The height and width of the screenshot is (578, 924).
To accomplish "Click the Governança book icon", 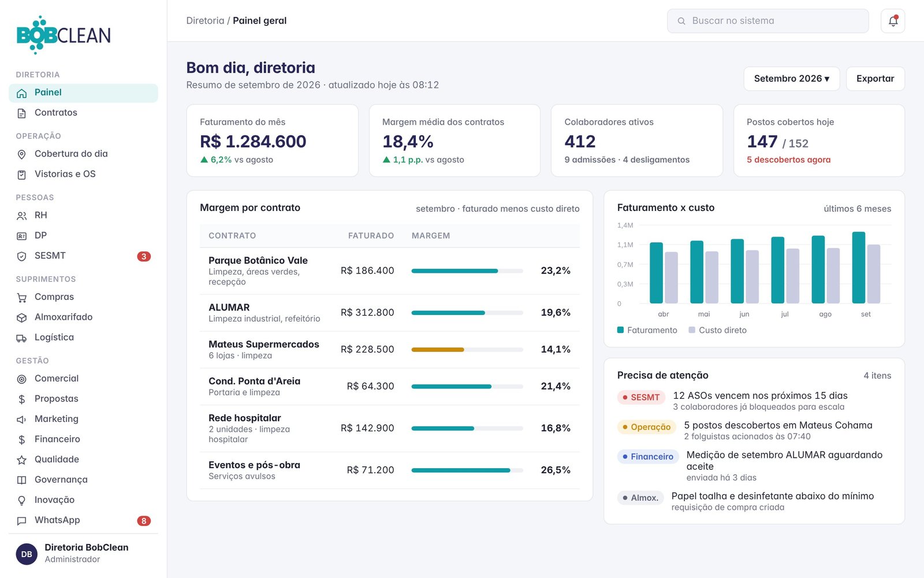I will point(21,480).
